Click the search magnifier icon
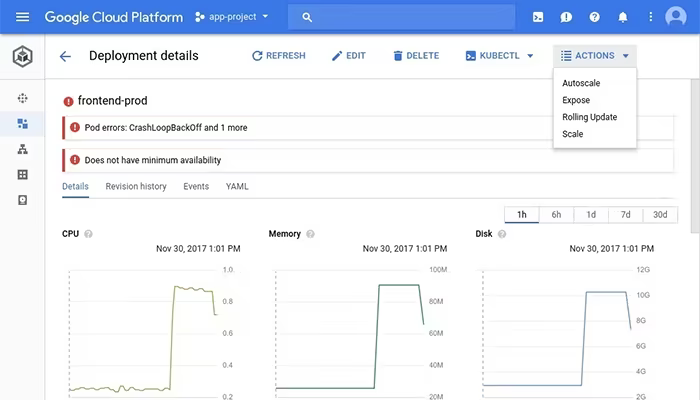Viewport: 700px width, 400px height. point(307,17)
